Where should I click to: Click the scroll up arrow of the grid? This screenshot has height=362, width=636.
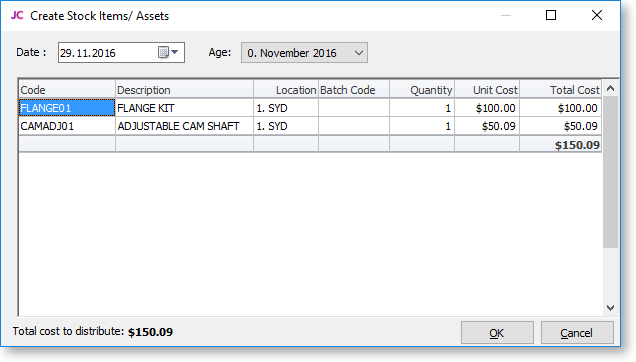click(x=610, y=88)
